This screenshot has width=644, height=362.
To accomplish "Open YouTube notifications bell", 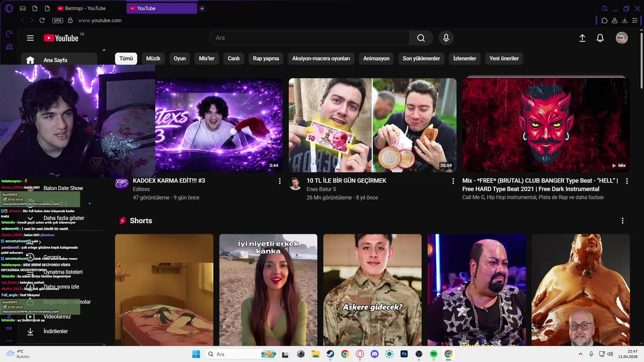I will coord(600,38).
